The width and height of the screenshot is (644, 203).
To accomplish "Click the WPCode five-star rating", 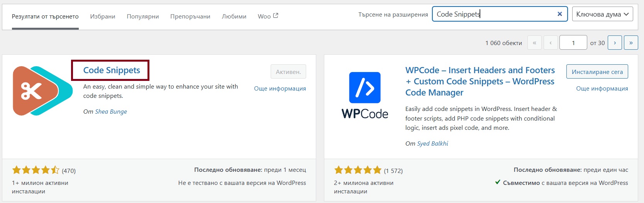I will 358,170.
